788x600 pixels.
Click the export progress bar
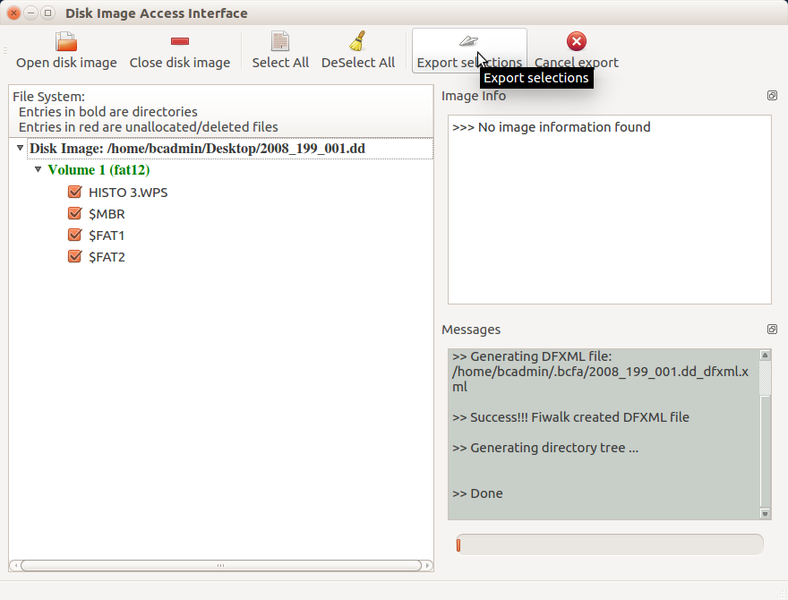(608, 544)
